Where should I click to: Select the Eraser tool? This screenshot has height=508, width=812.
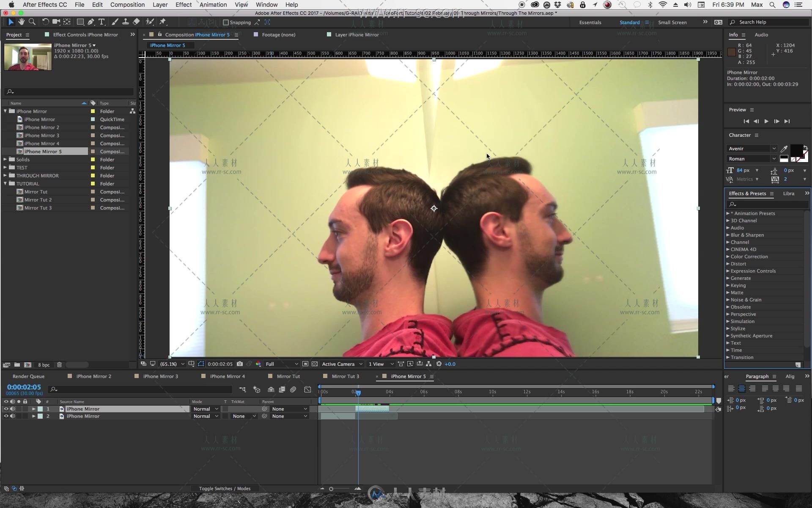136,22
